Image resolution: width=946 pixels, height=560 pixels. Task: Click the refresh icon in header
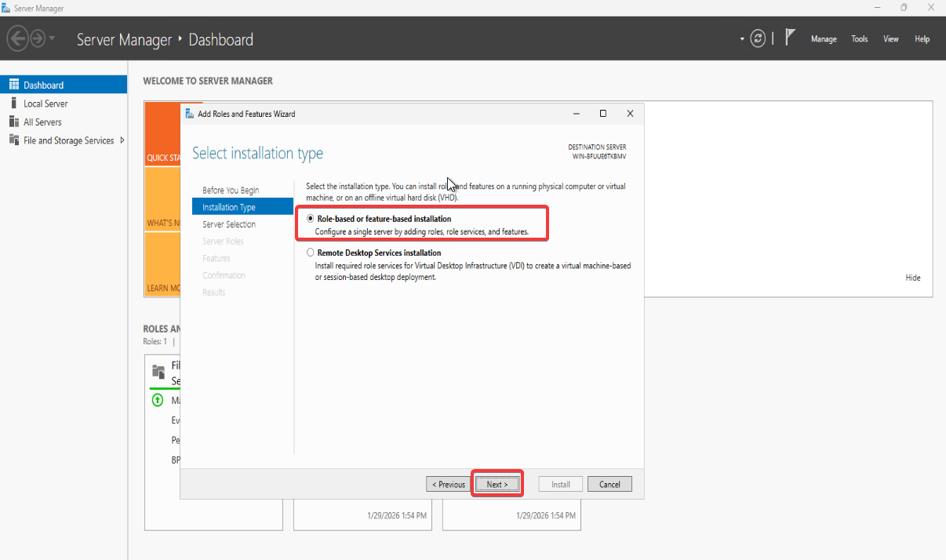pos(758,38)
